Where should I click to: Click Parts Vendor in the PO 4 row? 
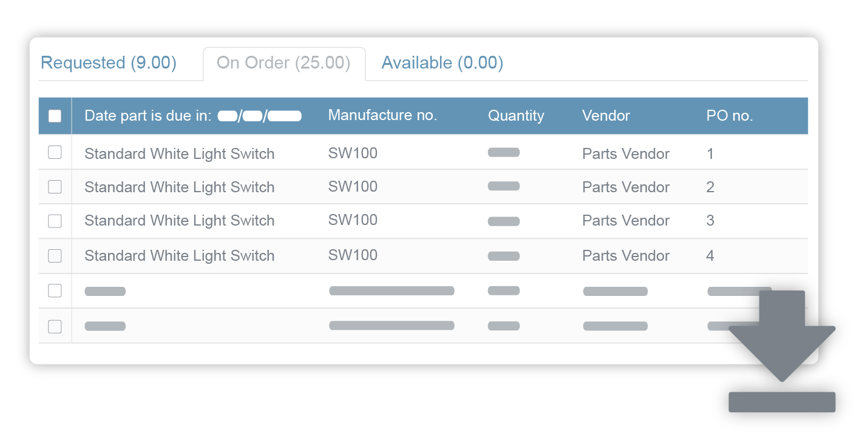pos(626,256)
